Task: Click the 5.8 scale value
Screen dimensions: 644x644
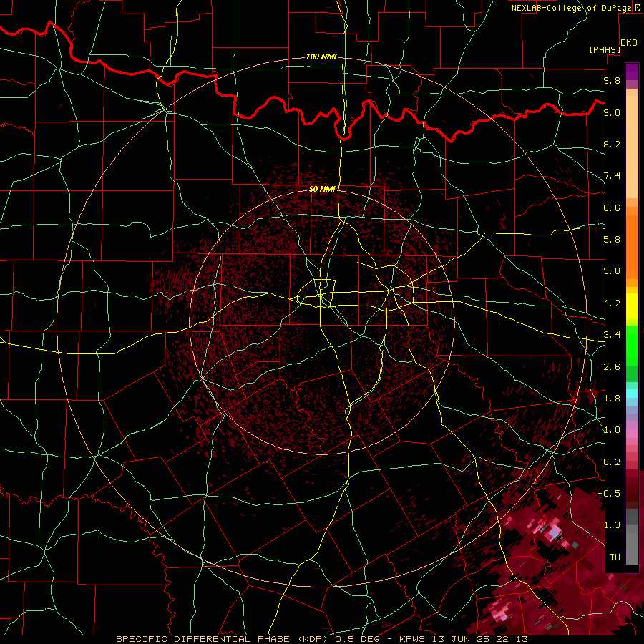Action: [x=612, y=240]
